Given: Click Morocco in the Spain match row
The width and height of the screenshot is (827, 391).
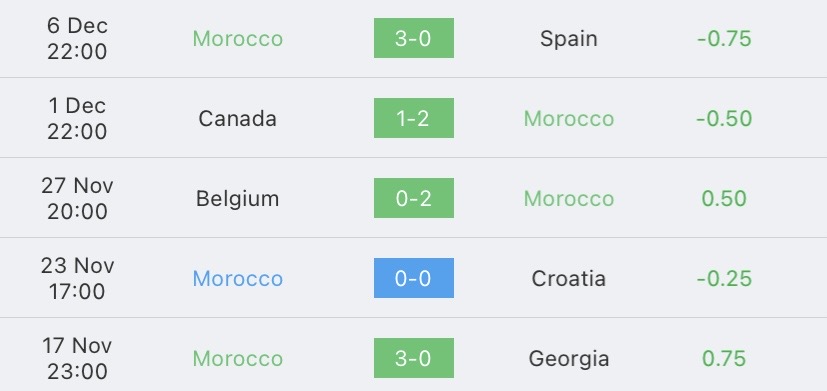Looking at the screenshot, I should (237, 39).
